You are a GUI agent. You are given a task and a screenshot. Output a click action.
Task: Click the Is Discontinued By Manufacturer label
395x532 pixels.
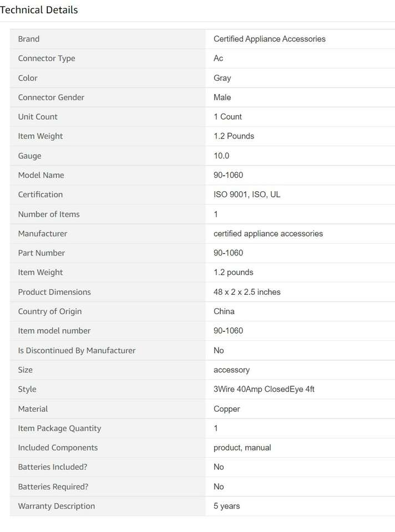click(x=77, y=350)
